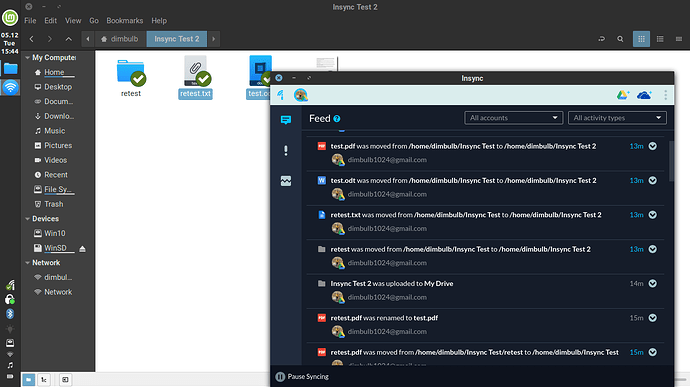Viewport: 690px width, 387px height.
Task: Toggle location entry icon in toolbar
Action: (x=602, y=39)
